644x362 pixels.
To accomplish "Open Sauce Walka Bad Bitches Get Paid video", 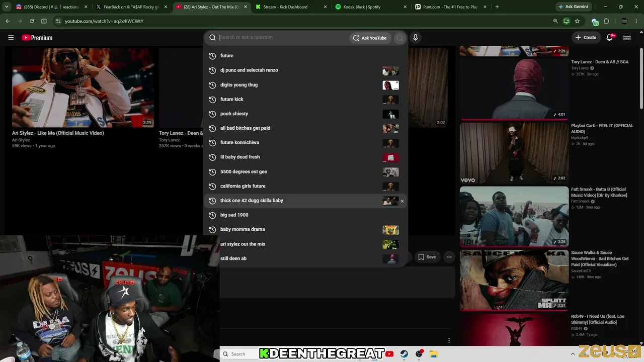I will tap(600, 259).
